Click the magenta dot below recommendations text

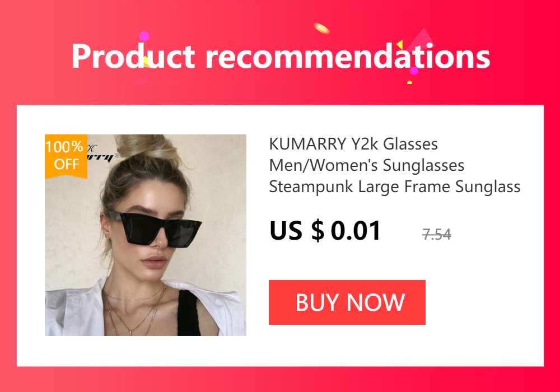(414, 71)
